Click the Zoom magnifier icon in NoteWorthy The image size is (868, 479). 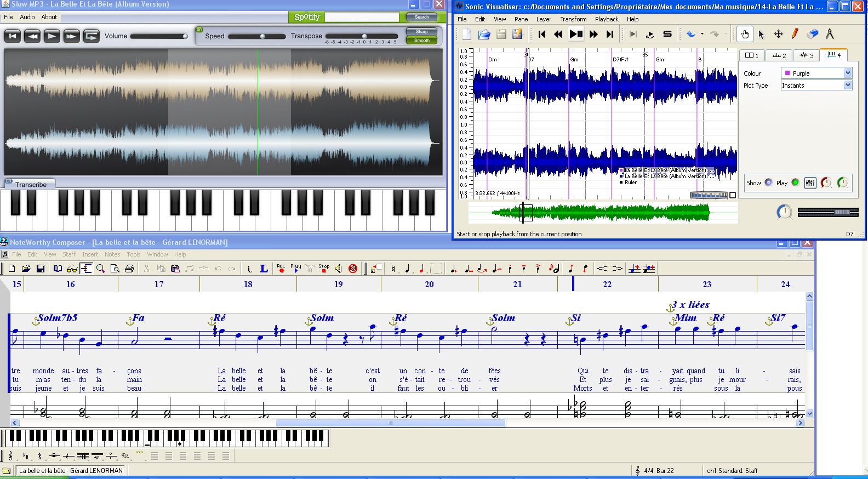click(100, 269)
